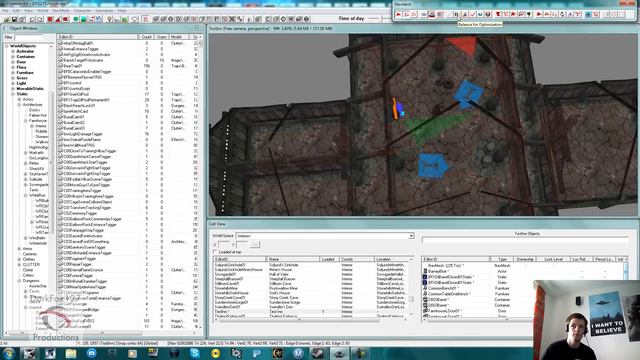Select the WorldObjects root tree item

23,46
